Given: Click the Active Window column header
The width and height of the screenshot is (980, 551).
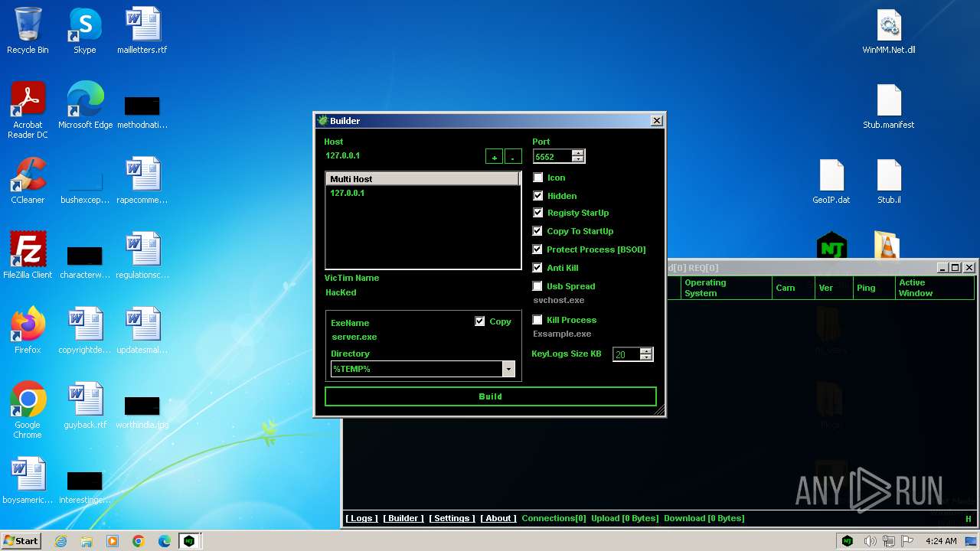Looking at the screenshot, I should tap(936, 288).
